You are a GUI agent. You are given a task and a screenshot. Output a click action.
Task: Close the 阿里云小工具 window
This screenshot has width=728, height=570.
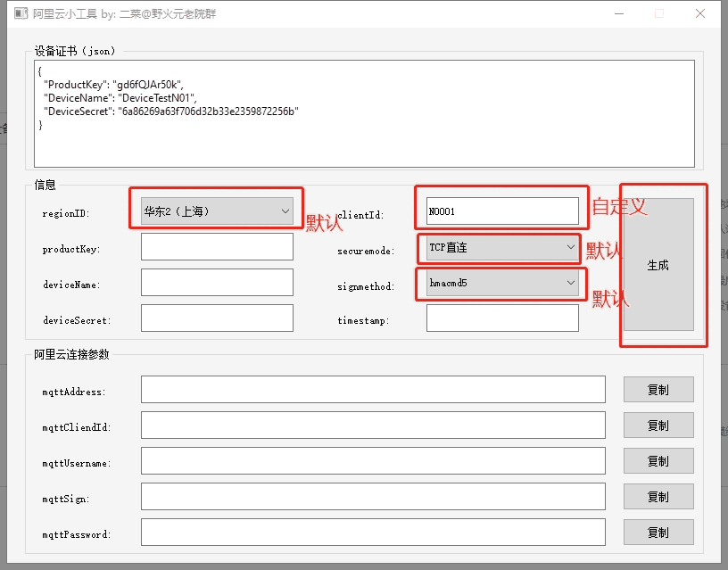[x=700, y=13]
